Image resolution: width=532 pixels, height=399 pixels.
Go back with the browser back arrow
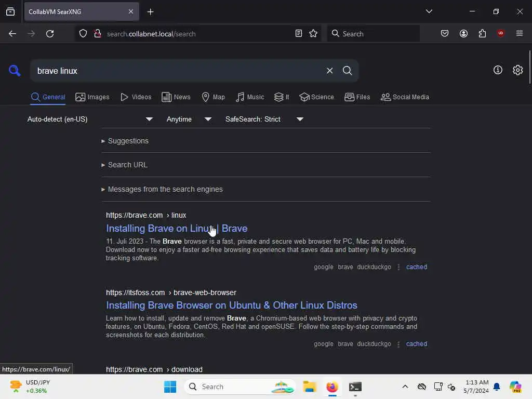[x=12, y=34]
